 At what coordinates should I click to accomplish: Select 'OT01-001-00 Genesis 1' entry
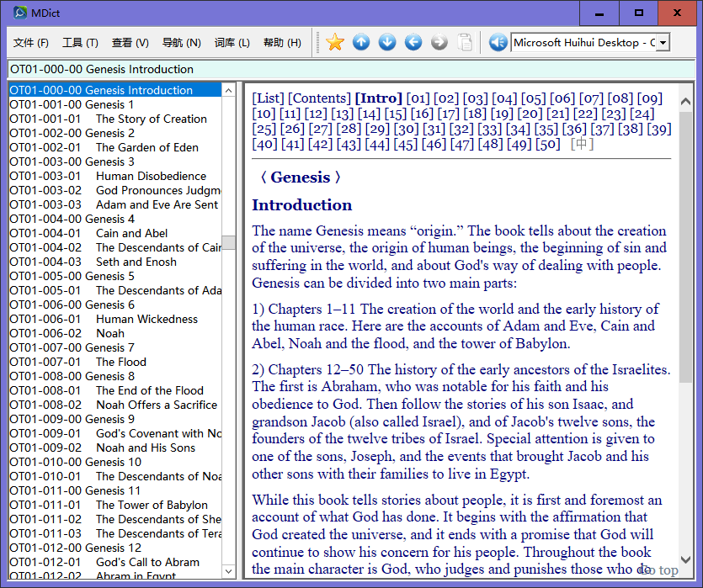115,104
